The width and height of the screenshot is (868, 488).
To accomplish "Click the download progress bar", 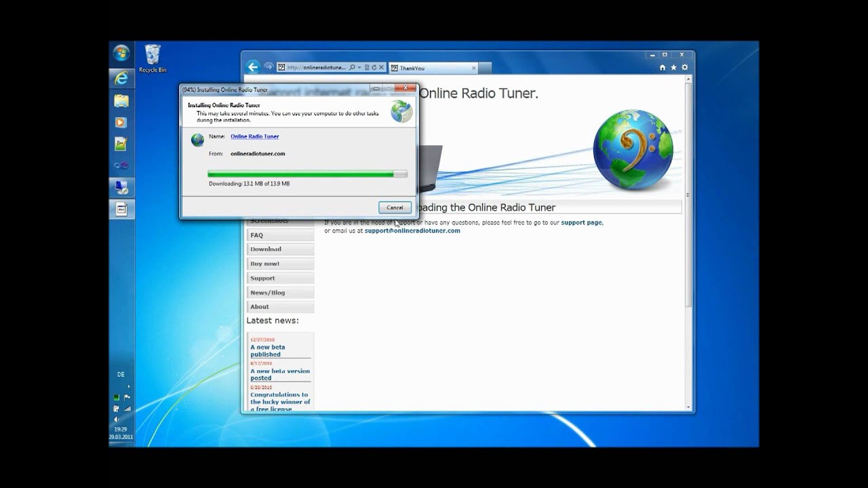I will [x=308, y=174].
